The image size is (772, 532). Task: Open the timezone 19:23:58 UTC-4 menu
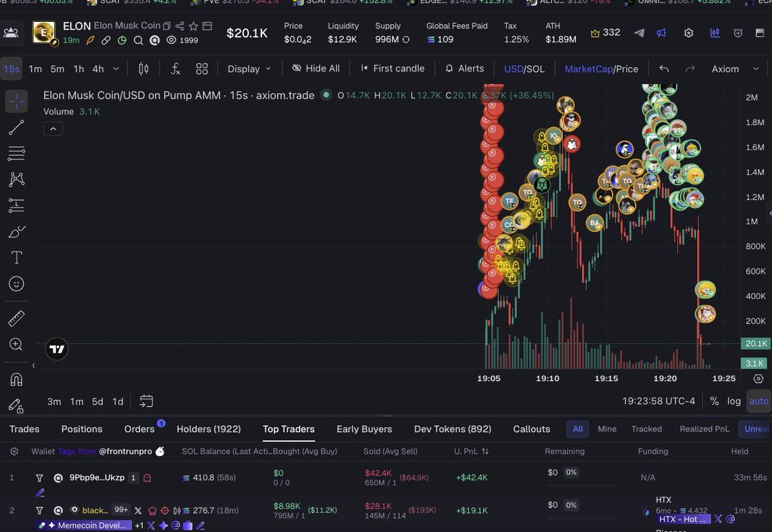tap(658, 401)
